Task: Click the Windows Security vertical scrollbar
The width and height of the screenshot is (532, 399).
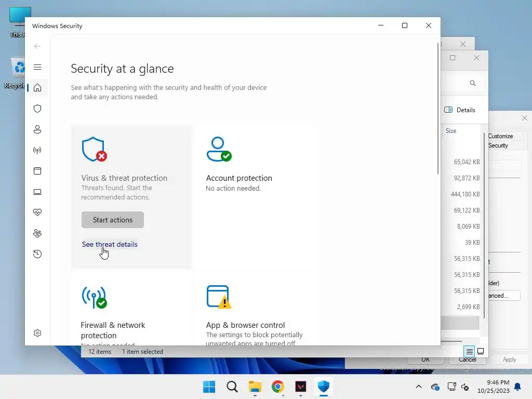Action: [438, 109]
